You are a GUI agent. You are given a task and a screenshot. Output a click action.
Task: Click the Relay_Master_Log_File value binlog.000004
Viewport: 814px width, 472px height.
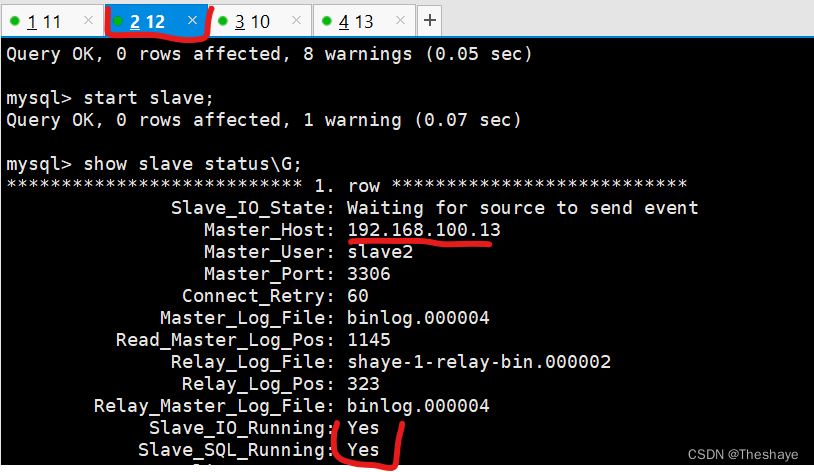point(418,406)
